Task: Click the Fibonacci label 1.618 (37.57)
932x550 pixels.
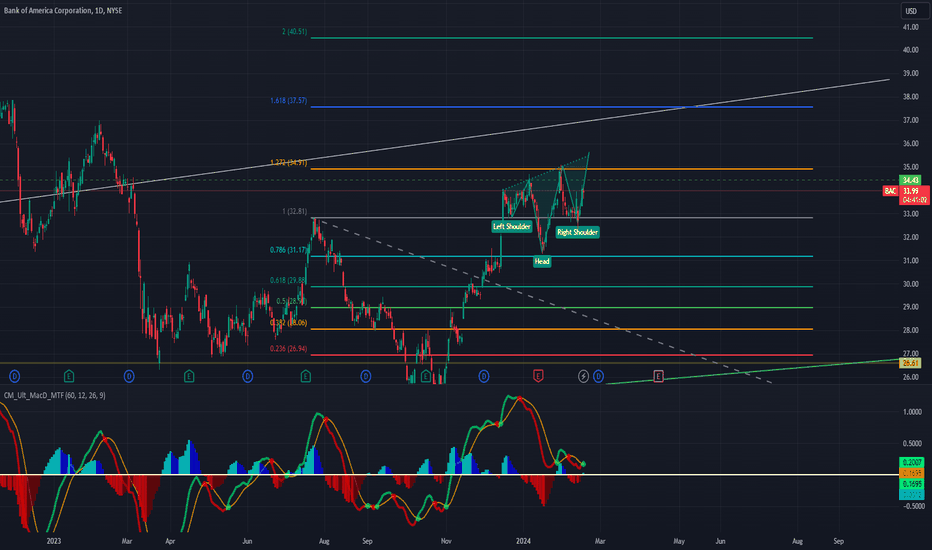Action: click(288, 100)
